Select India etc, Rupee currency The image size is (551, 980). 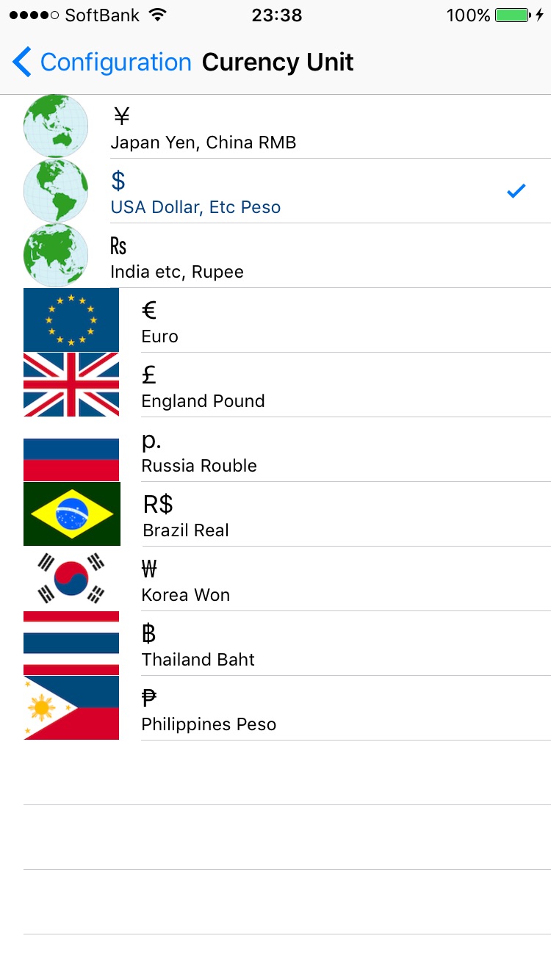pos(177,272)
